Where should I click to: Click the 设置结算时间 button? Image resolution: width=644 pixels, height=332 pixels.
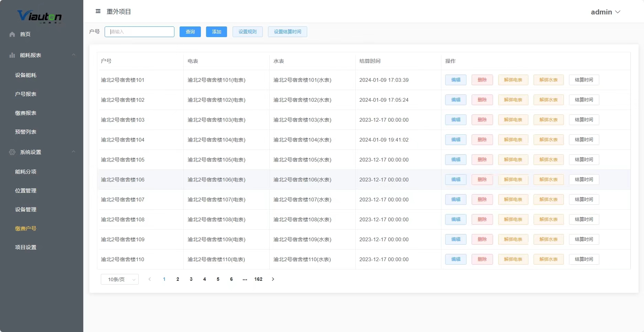(x=288, y=32)
